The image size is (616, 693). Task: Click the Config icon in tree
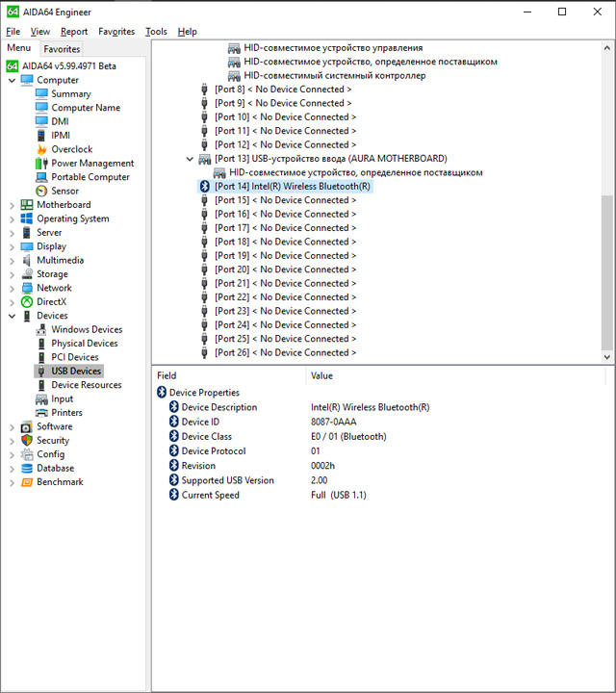coord(27,454)
